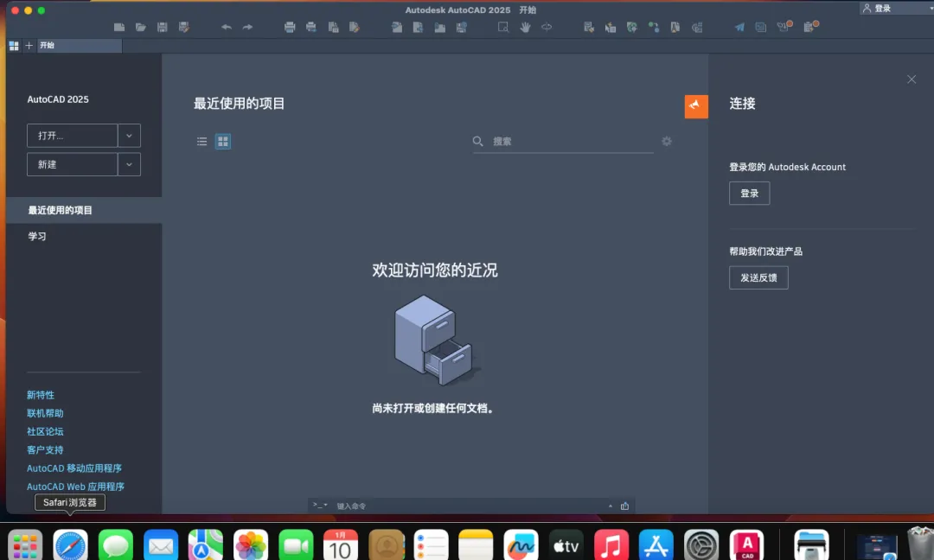Viewport: 934px width, 560px height.
Task: Open the AutoCAD 移动应用程序 link
Action: 74,468
